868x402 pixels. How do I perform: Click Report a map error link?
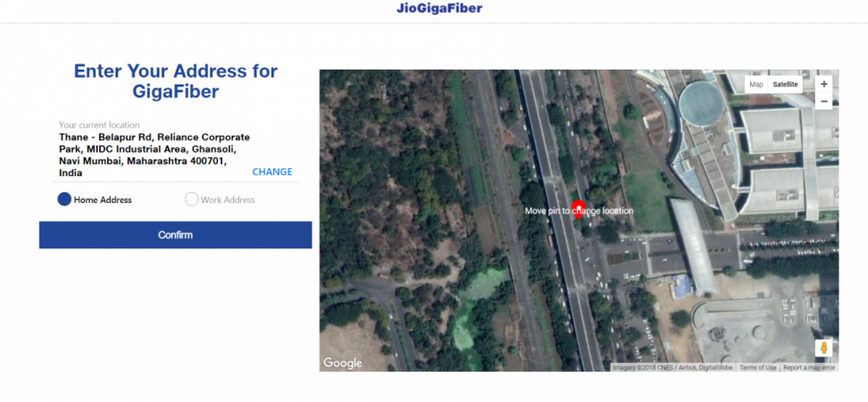pyautogui.click(x=809, y=368)
